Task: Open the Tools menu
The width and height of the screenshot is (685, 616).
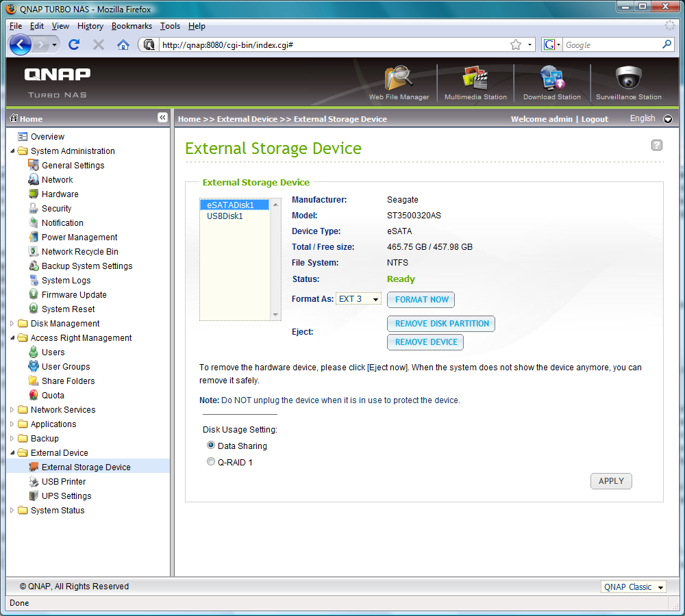Action: 170,26
